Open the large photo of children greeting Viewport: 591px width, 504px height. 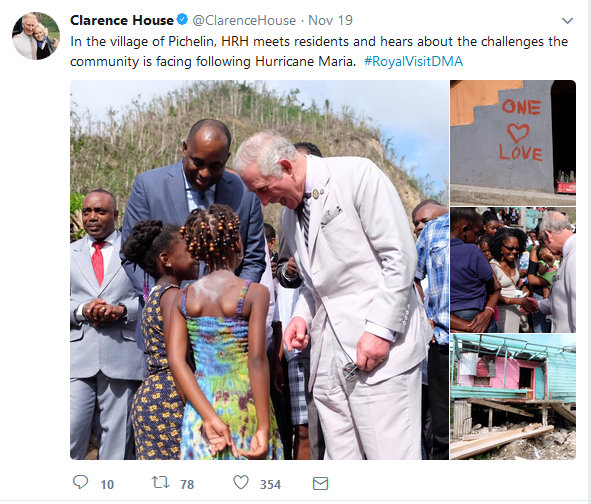point(259,270)
